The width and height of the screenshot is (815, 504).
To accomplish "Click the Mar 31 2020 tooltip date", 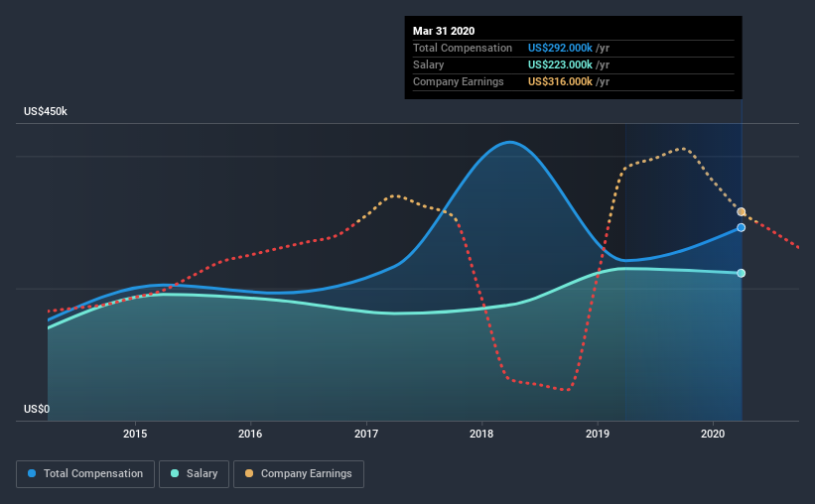I will click(444, 31).
